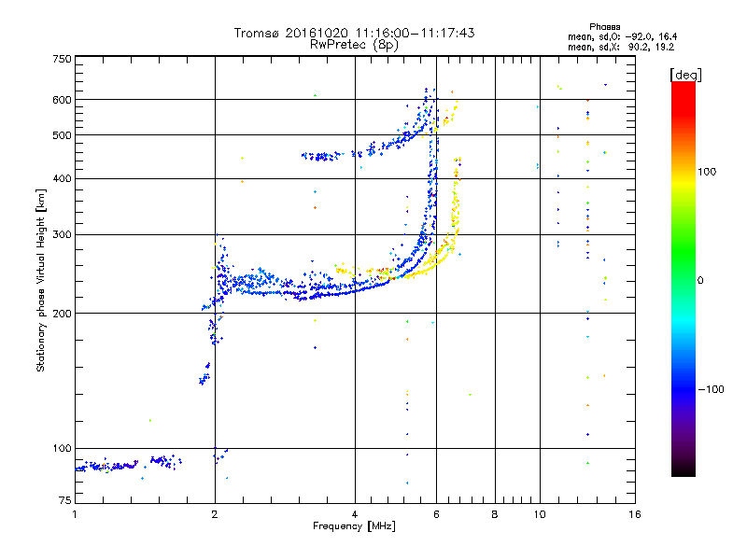Click the "Frequency [MHz]" axis label

[354, 526]
